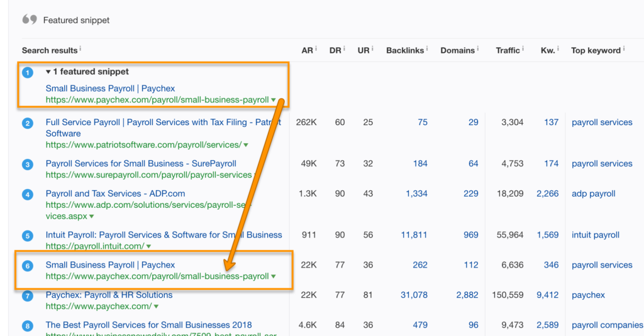The image size is (644, 336).
Task: Click Kw. value 2,266 for ADP
Action: [548, 193]
